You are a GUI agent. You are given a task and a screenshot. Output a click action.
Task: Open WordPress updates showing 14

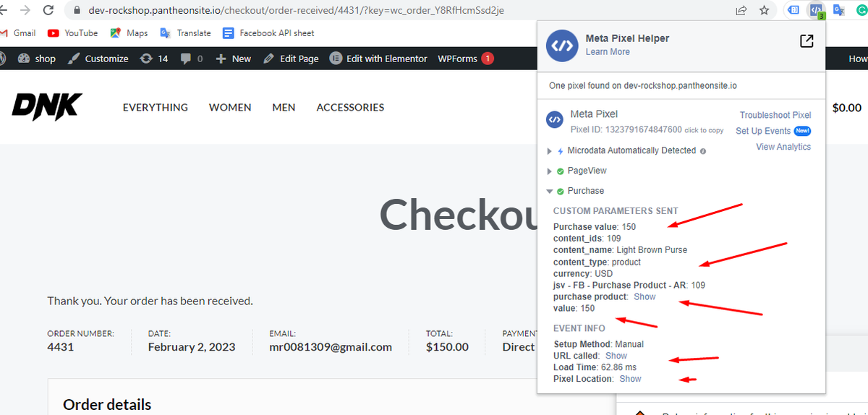[153, 59]
